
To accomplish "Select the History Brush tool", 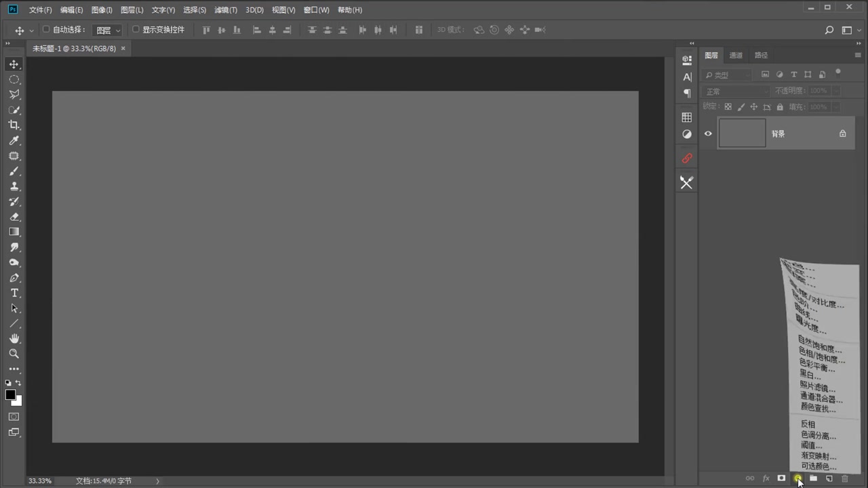I will click(x=14, y=201).
